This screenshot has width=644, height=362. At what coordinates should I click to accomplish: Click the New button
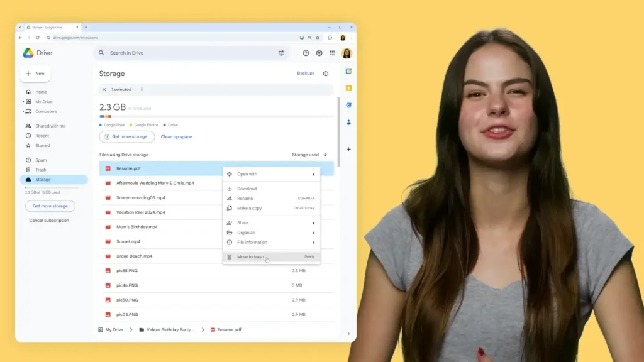coord(35,74)
